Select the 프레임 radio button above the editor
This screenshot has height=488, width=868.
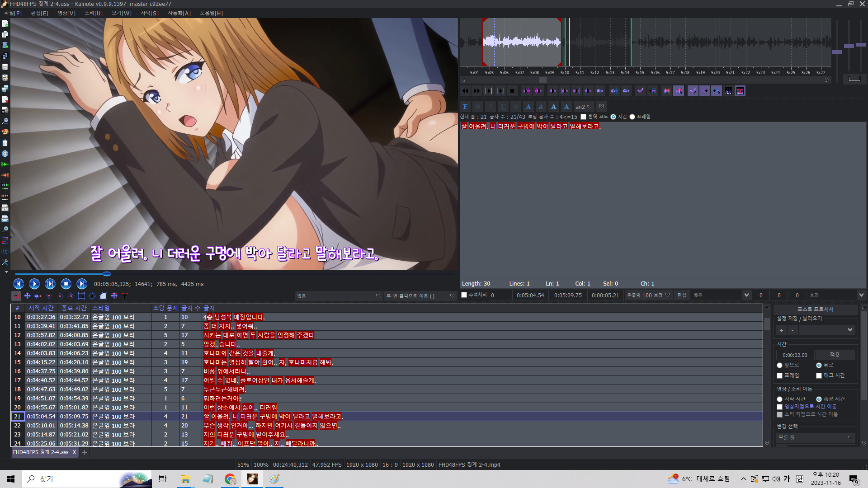click(632, 117)
